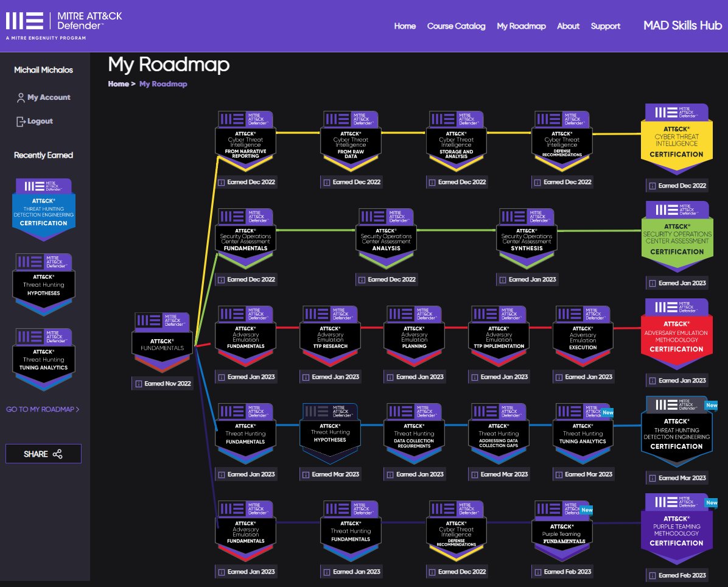Image resolution: width=728 pixels, height=587 pixels.
Task: Click the Recently Earned heading
Action: [x=43, y=155]
